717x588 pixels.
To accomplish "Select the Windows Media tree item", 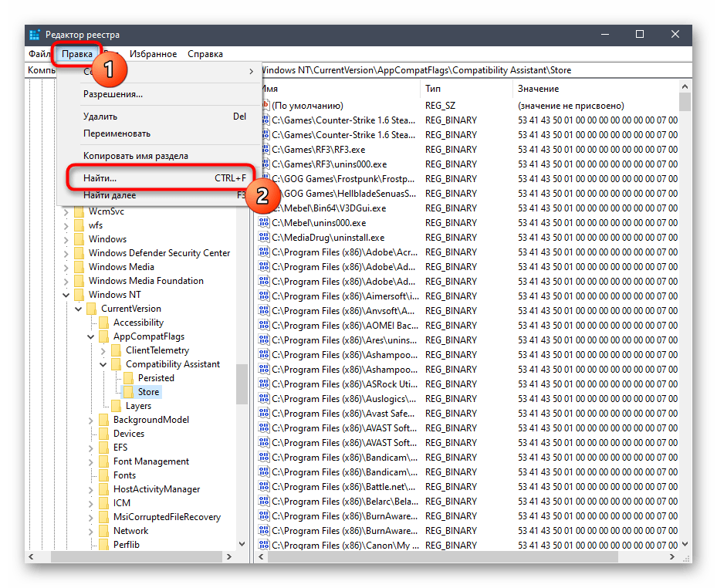I will click(121, 267).
